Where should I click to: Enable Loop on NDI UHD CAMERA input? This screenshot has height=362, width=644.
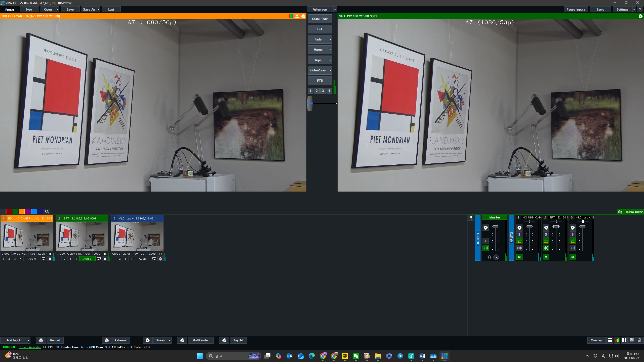42,254
